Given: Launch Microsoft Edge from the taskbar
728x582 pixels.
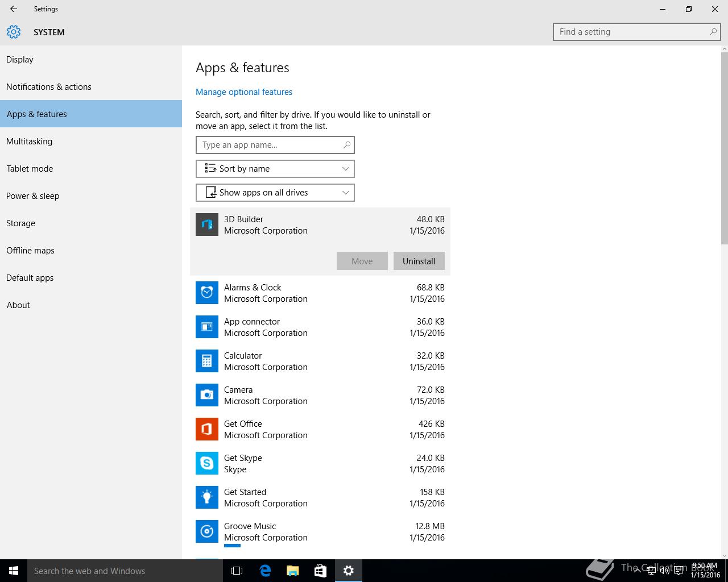Looking at the screenshot, I should 265,571.
